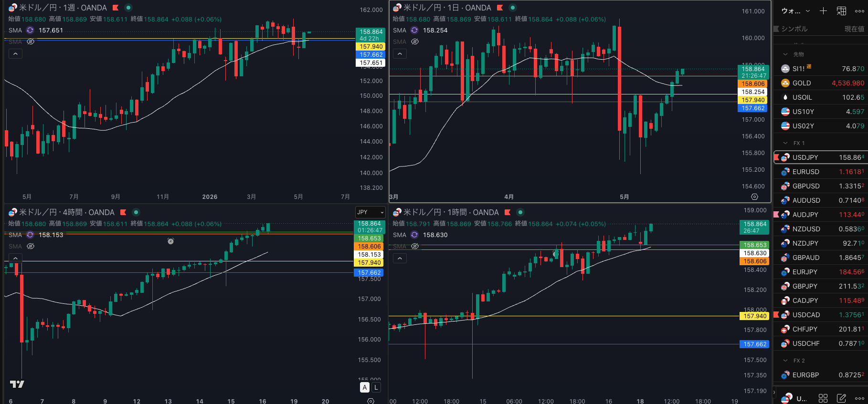Viewport: 868px width, 404px height.
Task: Open the JPY currency dropdown on 4-hour chart
Action: (x=370, y=212)
